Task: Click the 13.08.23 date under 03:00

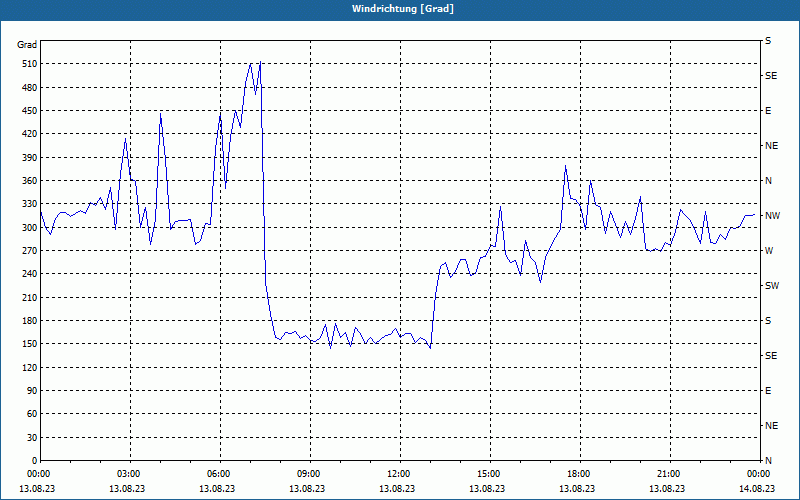Action: click(x=127, y=489)
